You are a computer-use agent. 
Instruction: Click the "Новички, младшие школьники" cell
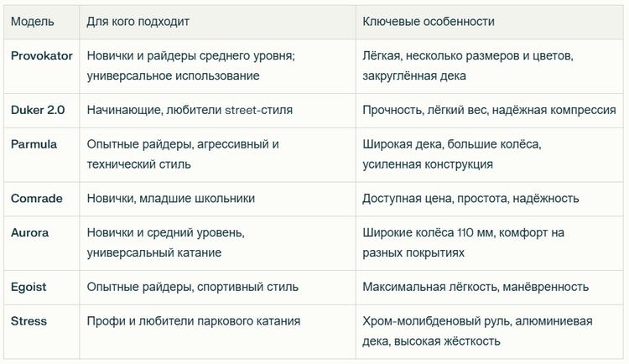click(x=171, y=199)
